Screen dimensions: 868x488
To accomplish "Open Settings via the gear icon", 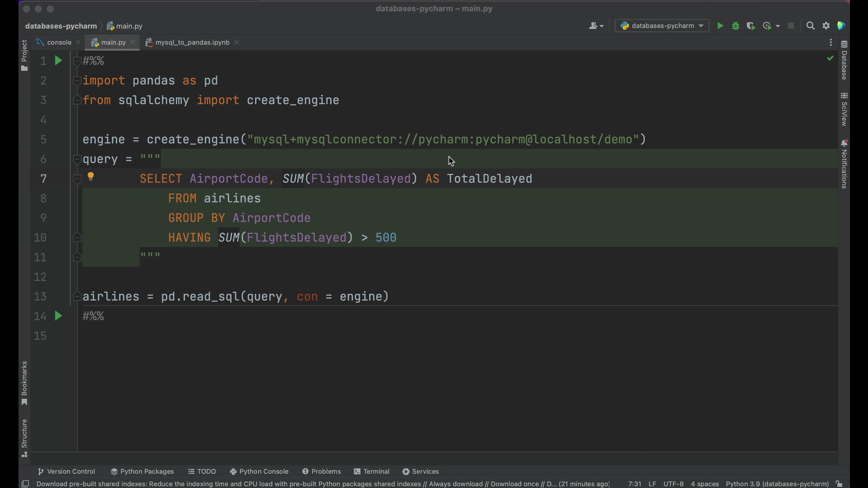I will point(826,26).
